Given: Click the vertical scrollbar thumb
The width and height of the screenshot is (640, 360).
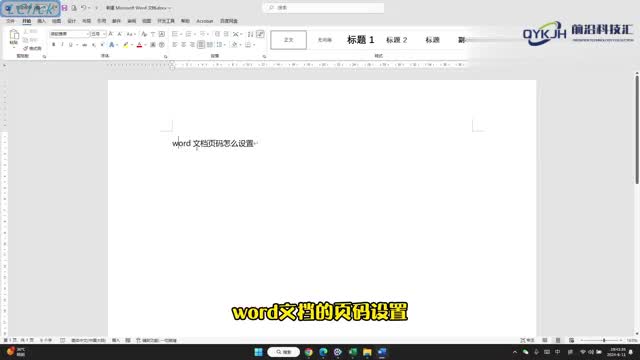Looking at the screenshot, I should [x=637, y=130].
